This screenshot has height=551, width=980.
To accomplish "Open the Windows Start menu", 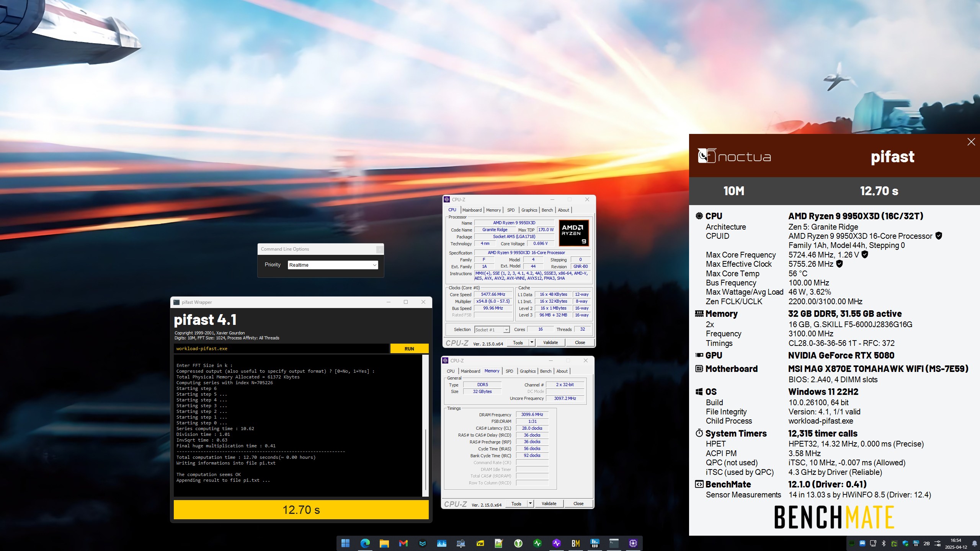I will (345, 543).
